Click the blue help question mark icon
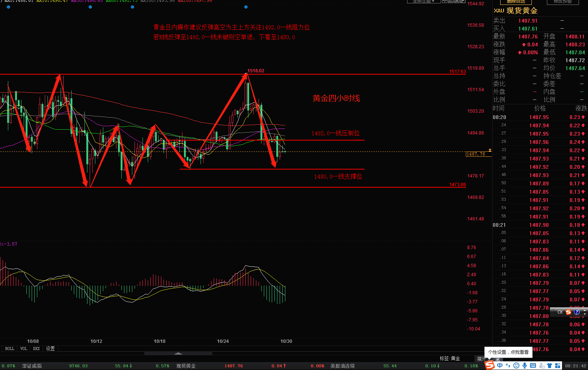Screen dimensions: 588x370 click(x=577, y=312)
